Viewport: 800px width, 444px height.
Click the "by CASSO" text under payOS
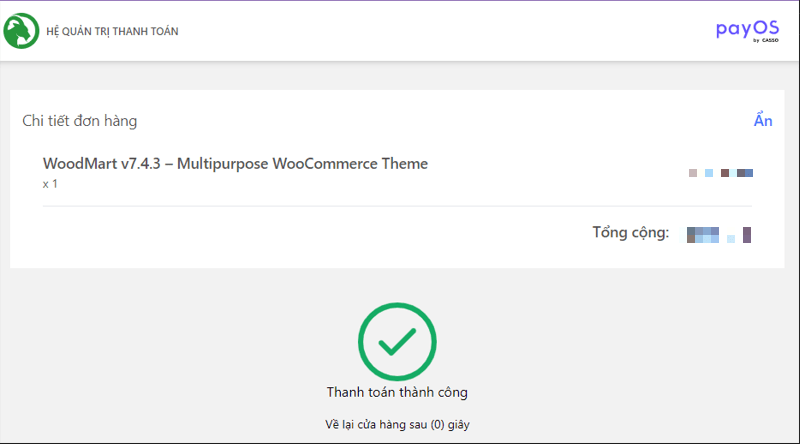click(763, 42)
